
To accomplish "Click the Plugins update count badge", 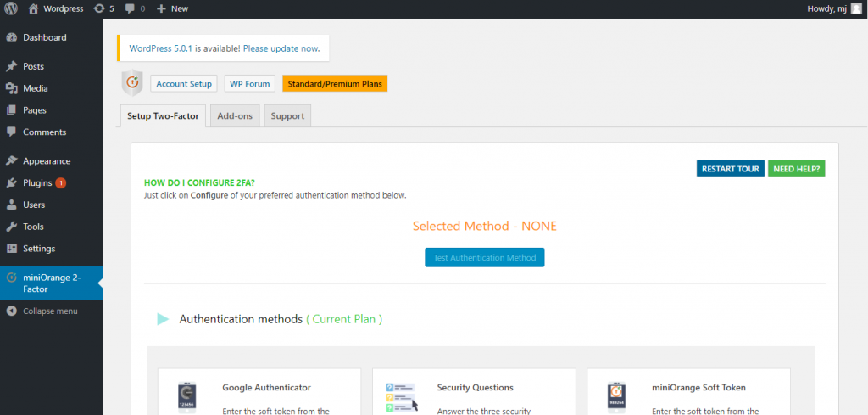I will point(60,182).
